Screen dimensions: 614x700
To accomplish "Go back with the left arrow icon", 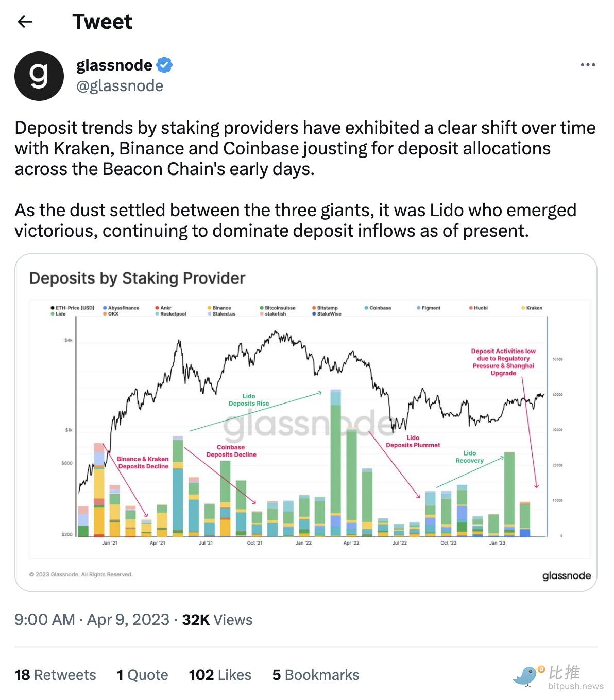I will click(25, 22).
